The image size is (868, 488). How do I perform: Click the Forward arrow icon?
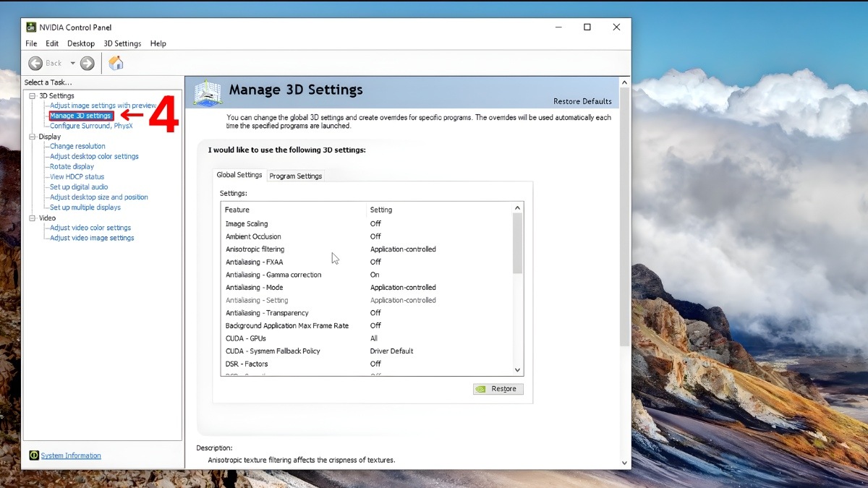coord(88,63)
